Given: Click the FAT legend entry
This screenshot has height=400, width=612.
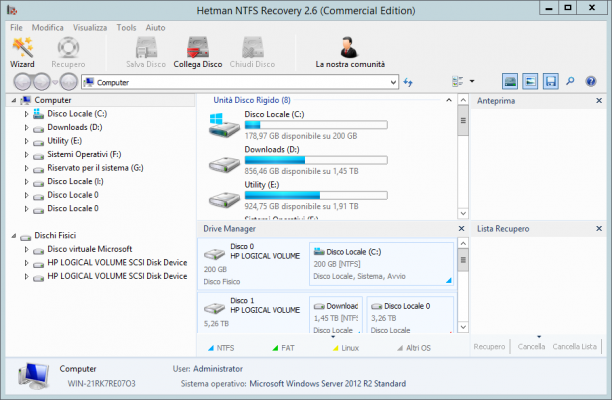Looking at the screenshot, I should click(x=283, y=348).
